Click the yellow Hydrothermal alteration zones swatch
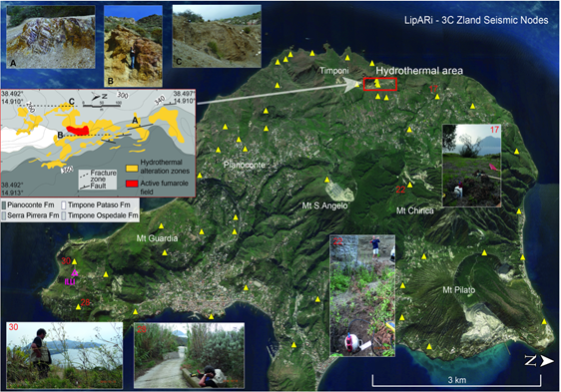This screenshot has height=392, width=561. 132,169
